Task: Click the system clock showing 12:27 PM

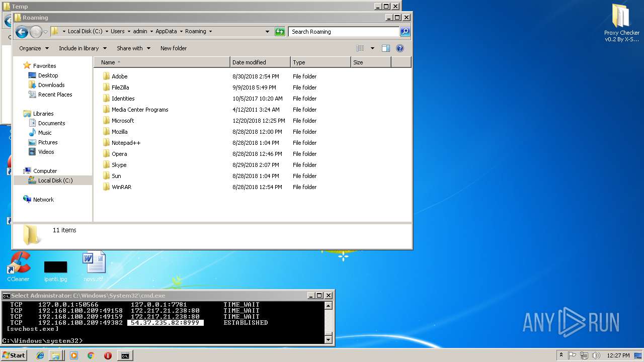Action: pos(618,355)
